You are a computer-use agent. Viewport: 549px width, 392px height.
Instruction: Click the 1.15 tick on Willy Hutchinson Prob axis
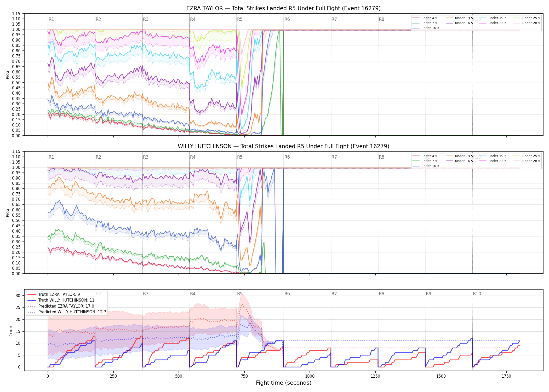pos(16,152)
